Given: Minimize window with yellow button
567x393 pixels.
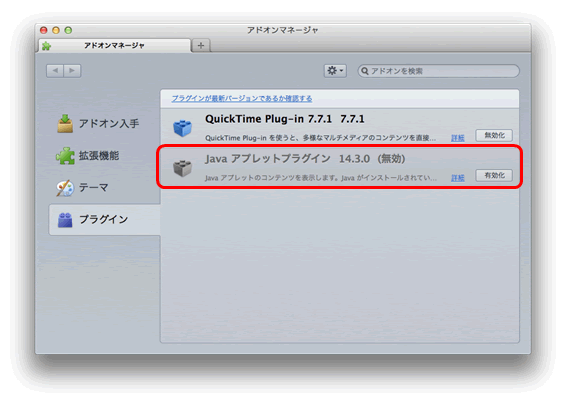Looking at the screenshot, I should click(56, 30).
